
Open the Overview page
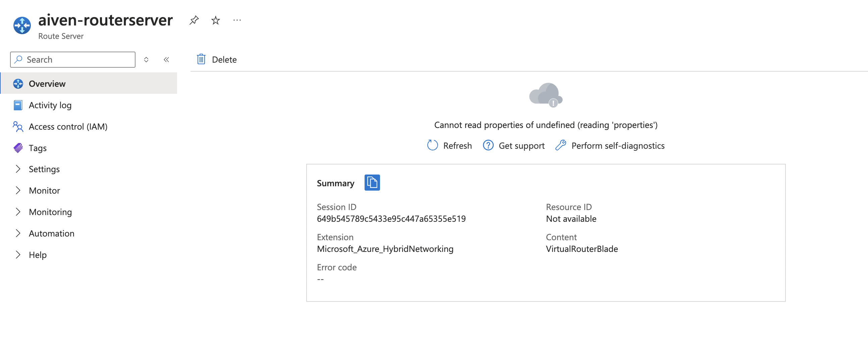click(x=89, y=83)
